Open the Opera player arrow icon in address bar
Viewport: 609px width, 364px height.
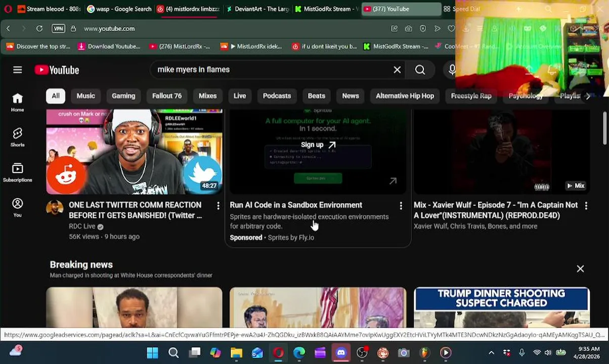point(437,29)
